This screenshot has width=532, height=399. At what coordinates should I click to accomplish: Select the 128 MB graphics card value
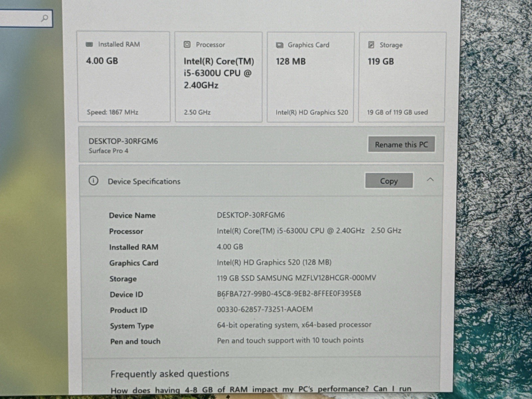(291, 62)
